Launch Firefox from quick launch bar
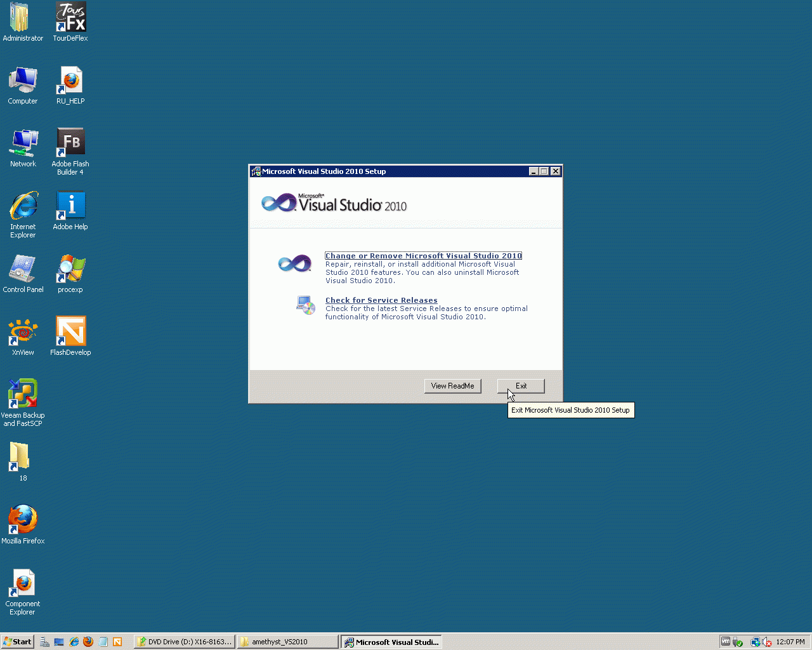 click(x=88, y=642)
